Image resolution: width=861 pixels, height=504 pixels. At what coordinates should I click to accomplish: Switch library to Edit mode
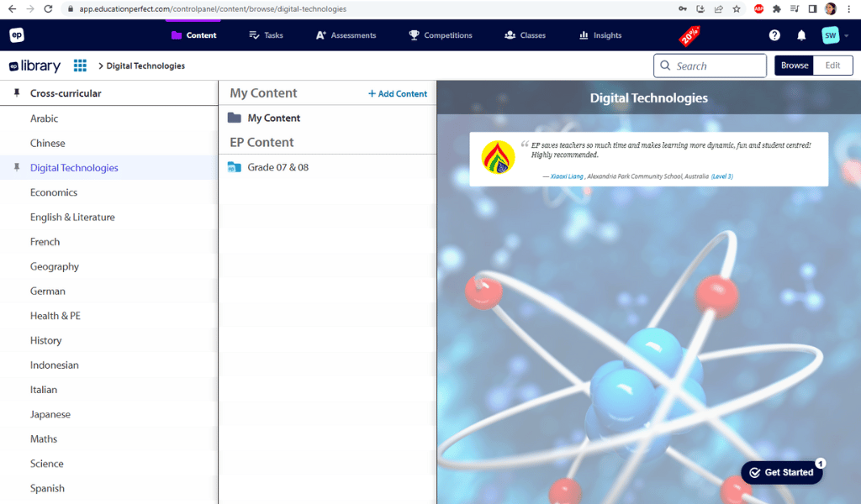(832, 66)
